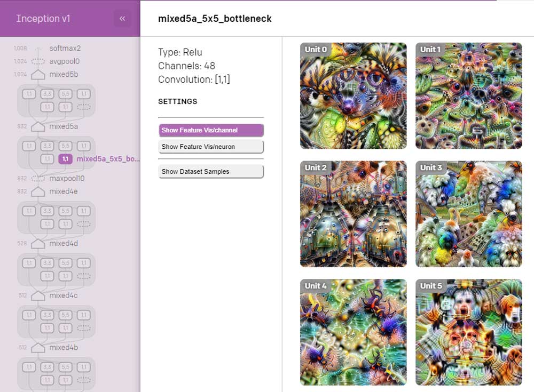Click the avgpool0 dashed node icon
Viewport: 534px width, 392px height.
coord(38,61)
